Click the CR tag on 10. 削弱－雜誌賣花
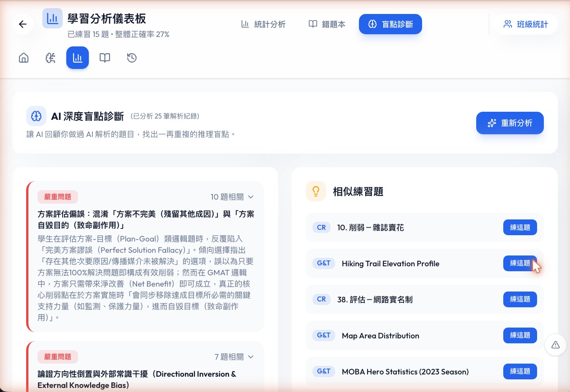The image size is (570, 392). coord(322,228)
